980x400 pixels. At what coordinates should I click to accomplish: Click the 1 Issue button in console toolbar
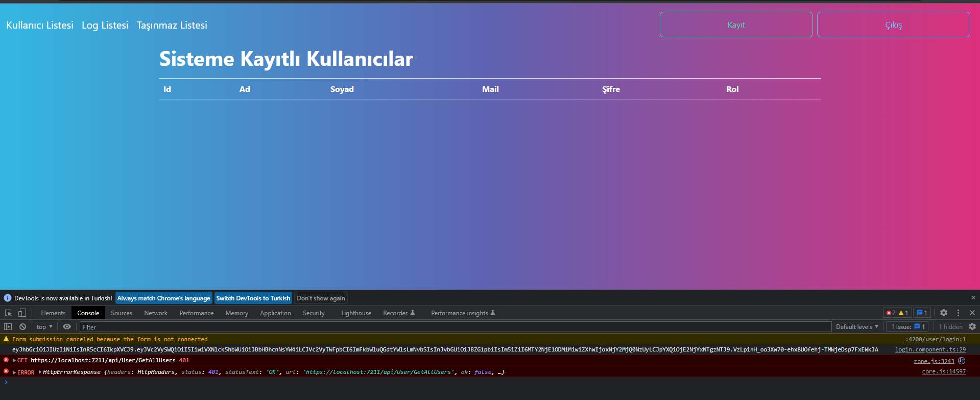click(909, 326)
